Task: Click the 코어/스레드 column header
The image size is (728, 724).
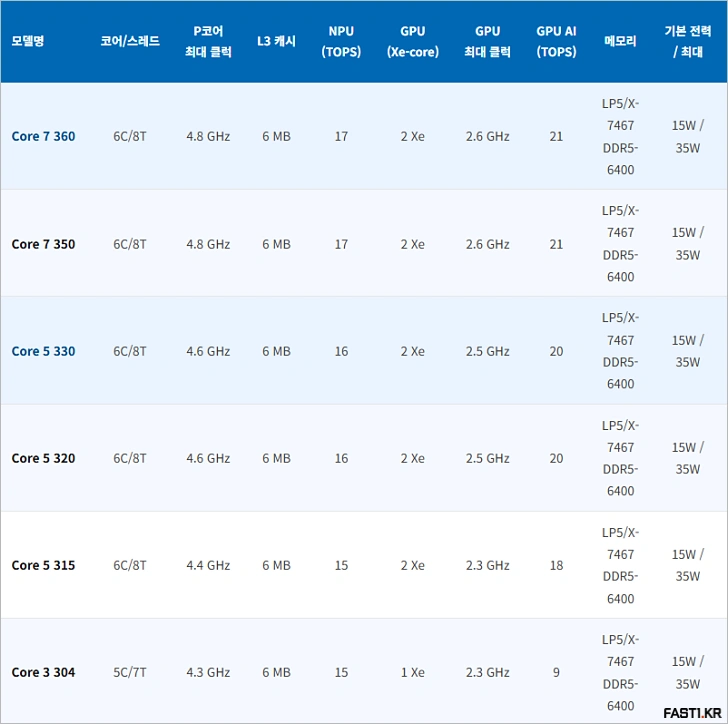Action: click(x=130, y=41)
